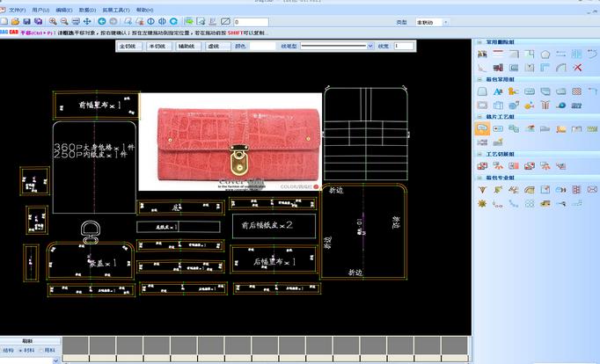This screenshot has width=600, height=364.
Task: Click the Zoom out magnifier icon
Action: coord(64,21)
